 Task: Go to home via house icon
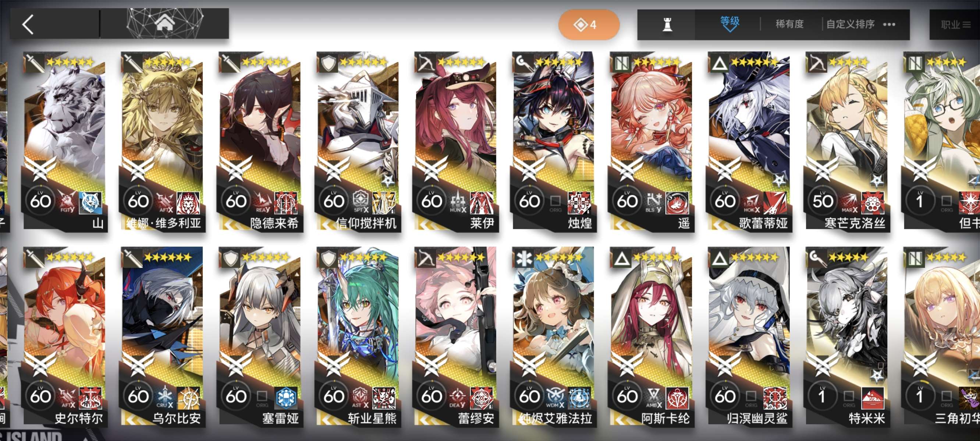(164, 23)
